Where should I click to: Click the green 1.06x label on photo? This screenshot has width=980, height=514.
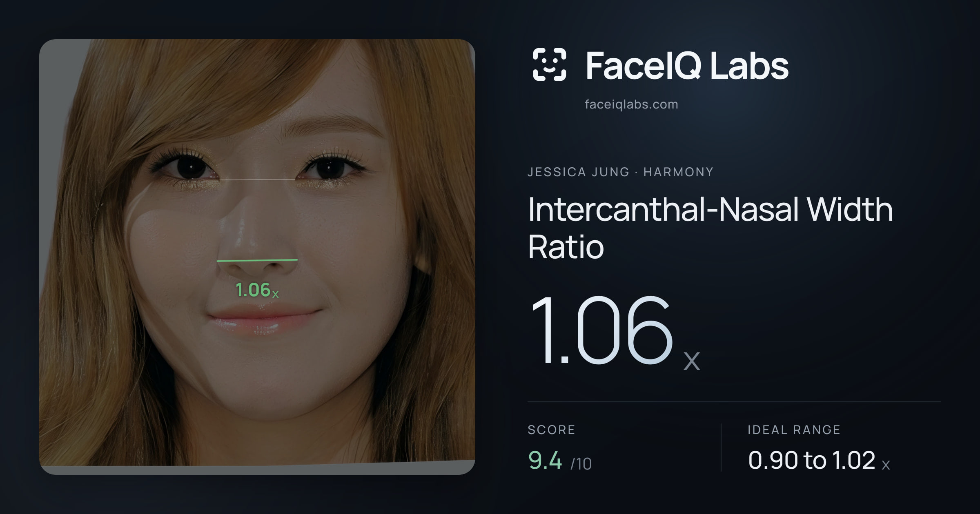click(x=257, y=290)
